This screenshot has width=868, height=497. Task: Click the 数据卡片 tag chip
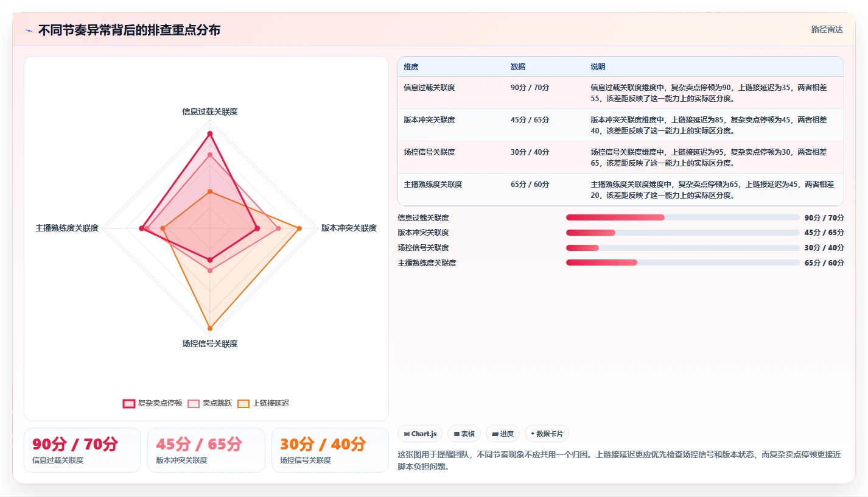click(x=547, y=434)
